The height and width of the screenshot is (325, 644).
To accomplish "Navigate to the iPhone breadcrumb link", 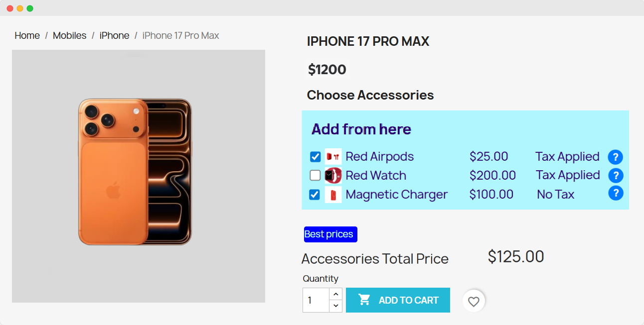I will click(114, 35).
